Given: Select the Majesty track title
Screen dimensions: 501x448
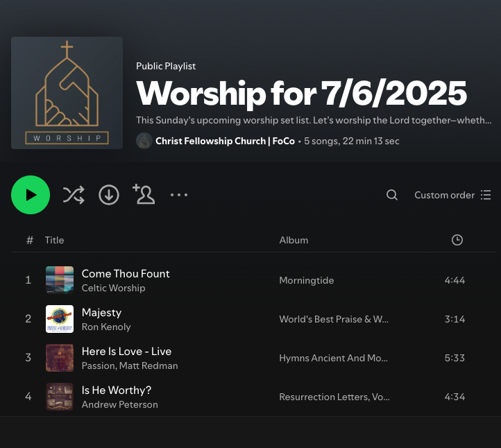Looking at the screenshot, I should click(101, 313).
